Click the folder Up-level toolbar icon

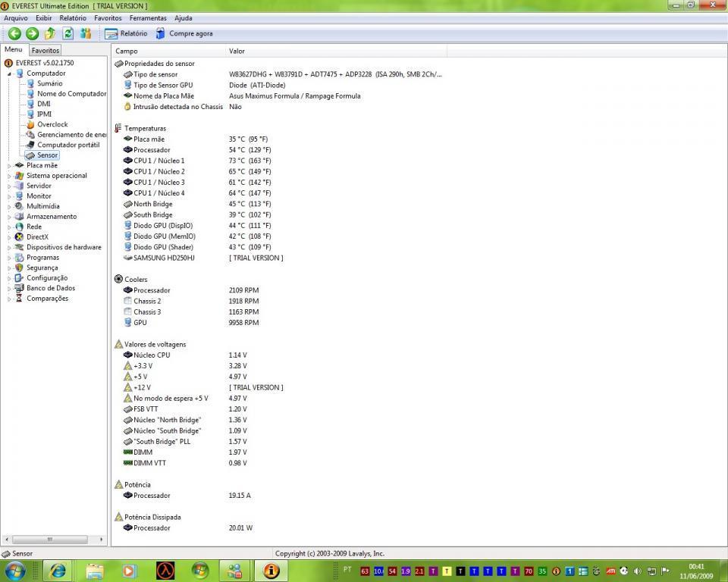point(50,33)
